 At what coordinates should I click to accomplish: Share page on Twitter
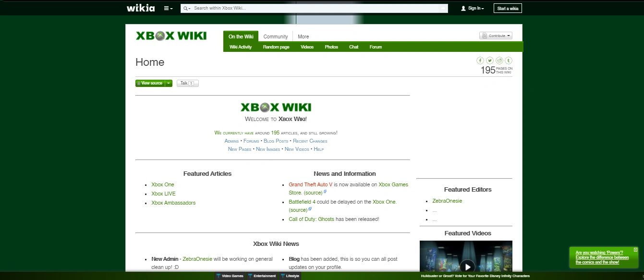pos(489,60)
